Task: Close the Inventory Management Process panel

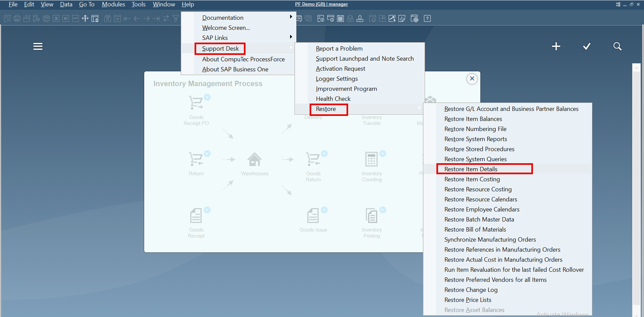Action: click(472, 79)
